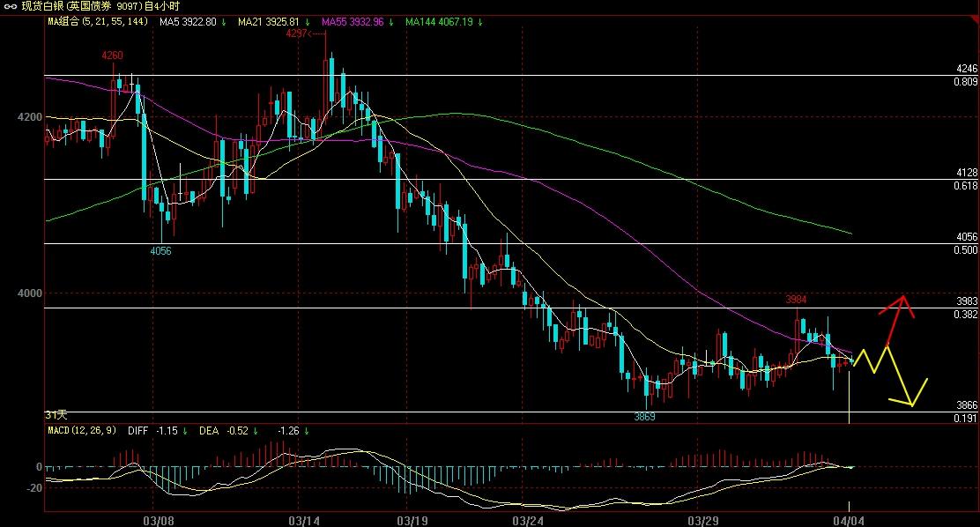The width and height of the screenshot is (980, 527).
Task: Click the down arrow after MA5 3922.80
Action: (224, 21)
